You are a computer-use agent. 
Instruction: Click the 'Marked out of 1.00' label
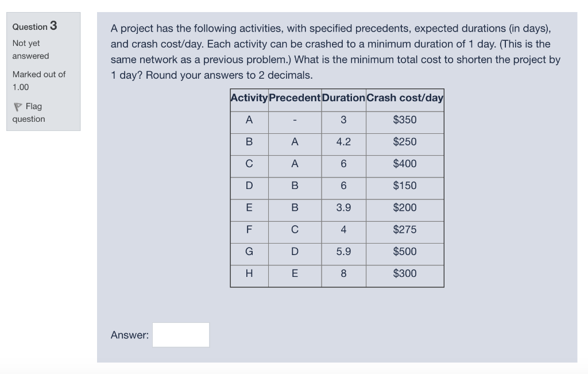click(38, 80)
